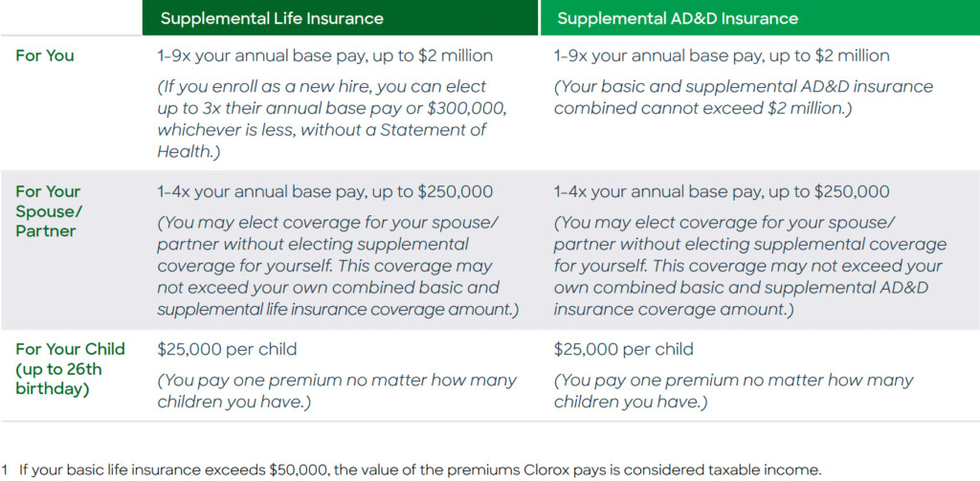980x481 pixels.
Task: Select the new hire Statement of Health note
Action: coord(323,119)
